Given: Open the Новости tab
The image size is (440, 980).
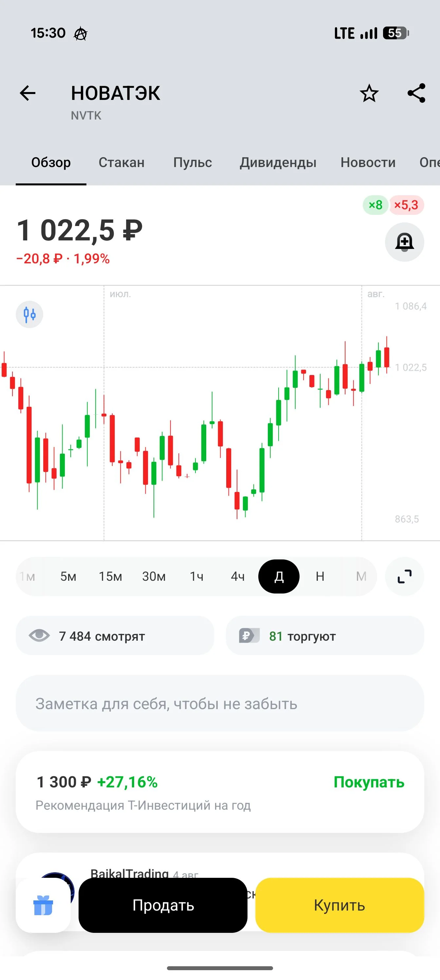Looking at the screenshot, I should pyautogui.click(x=368, y=162).
